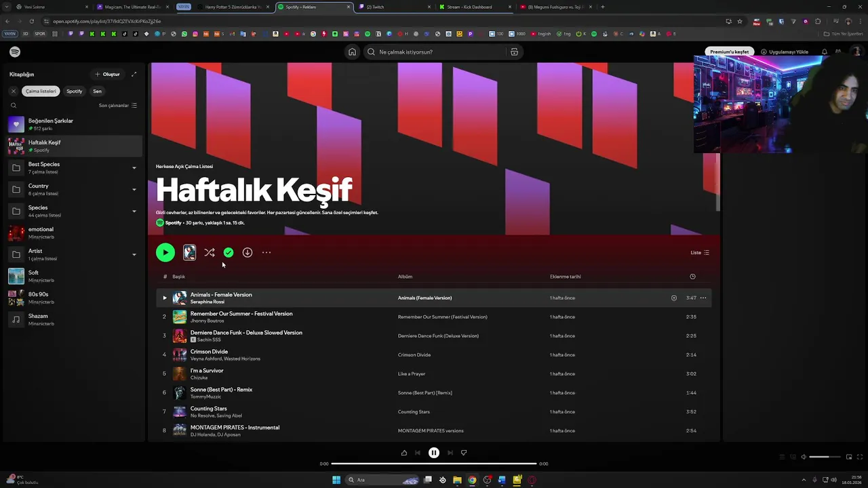868x488 pixels.
Task: Mute Spotify with the speaker icon
Action: pyautogui.click(x=804, y=457)
